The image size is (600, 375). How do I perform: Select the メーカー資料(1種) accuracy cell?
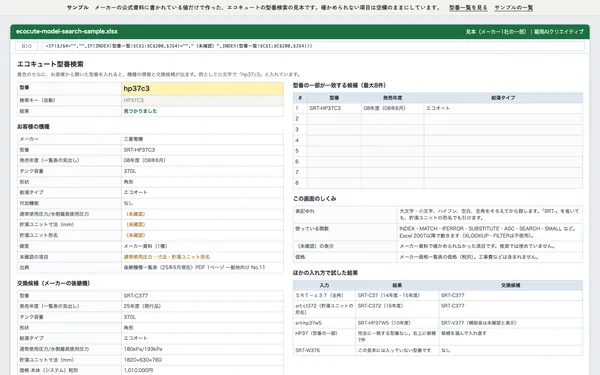202,246
